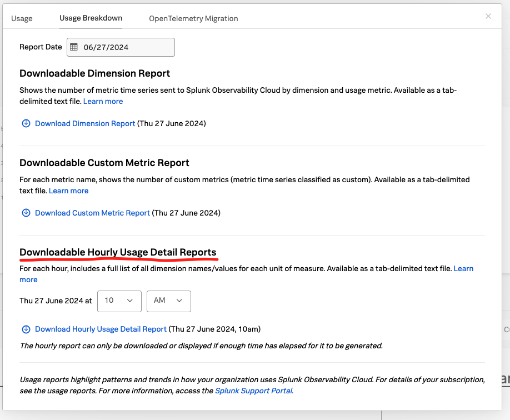
Task: Download the Custom Metric Report
Action: point(92,213)
